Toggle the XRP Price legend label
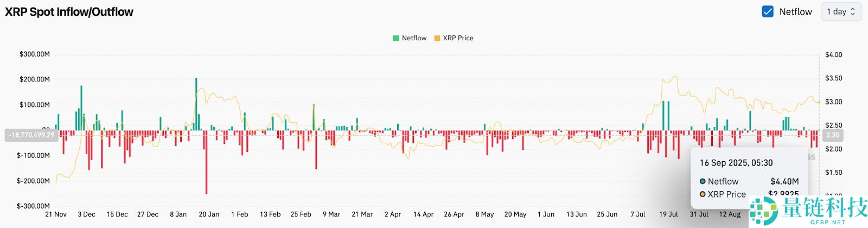 [x=458, y=38]
